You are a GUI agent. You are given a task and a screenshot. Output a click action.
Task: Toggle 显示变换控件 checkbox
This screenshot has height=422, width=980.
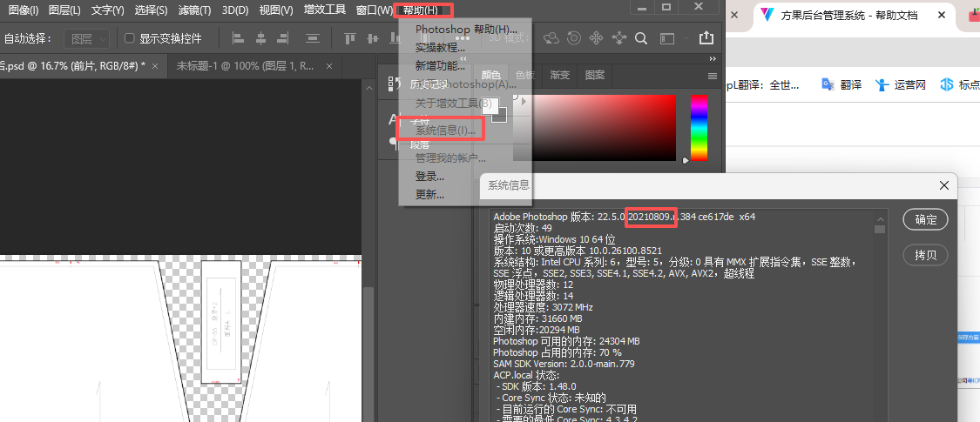(130, 38)
